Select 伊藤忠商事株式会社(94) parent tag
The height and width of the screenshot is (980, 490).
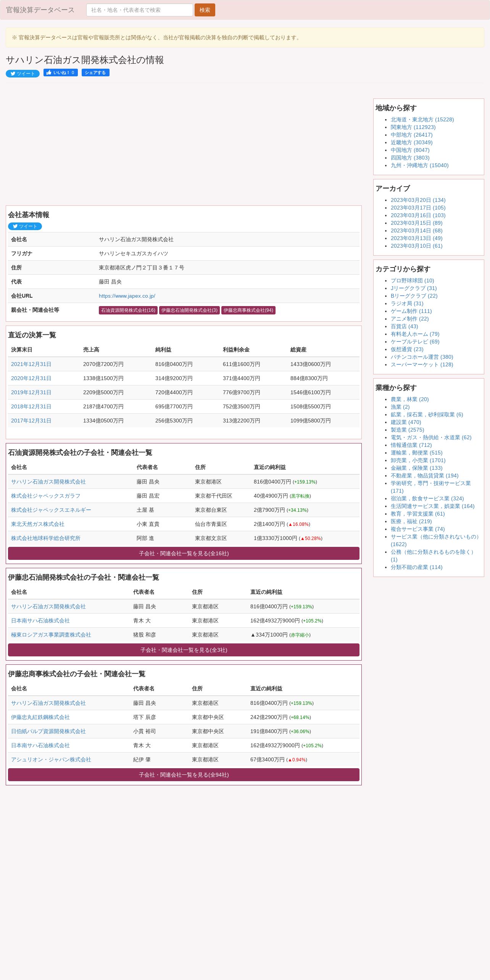point(248,310)
